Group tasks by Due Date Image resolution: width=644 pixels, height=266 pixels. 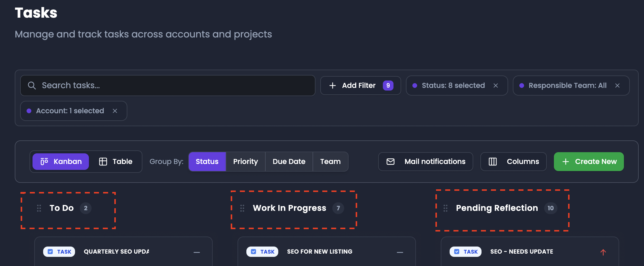[x=289, y=162]
